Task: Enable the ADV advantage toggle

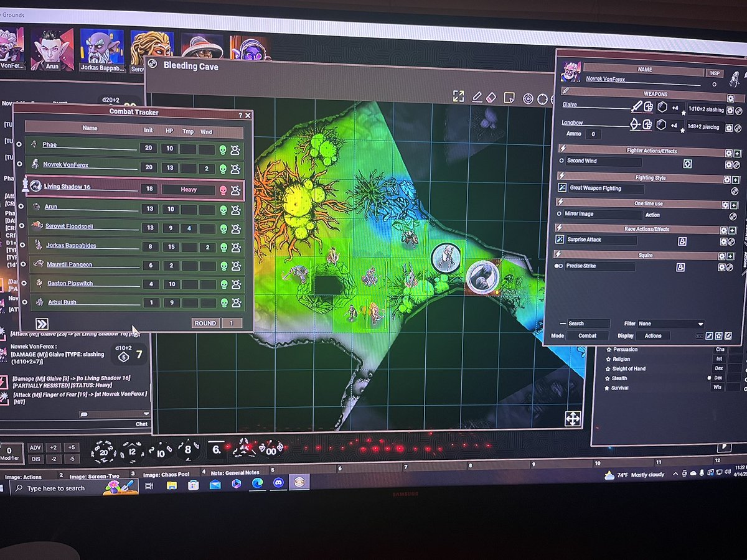Action: click(35, 447)
